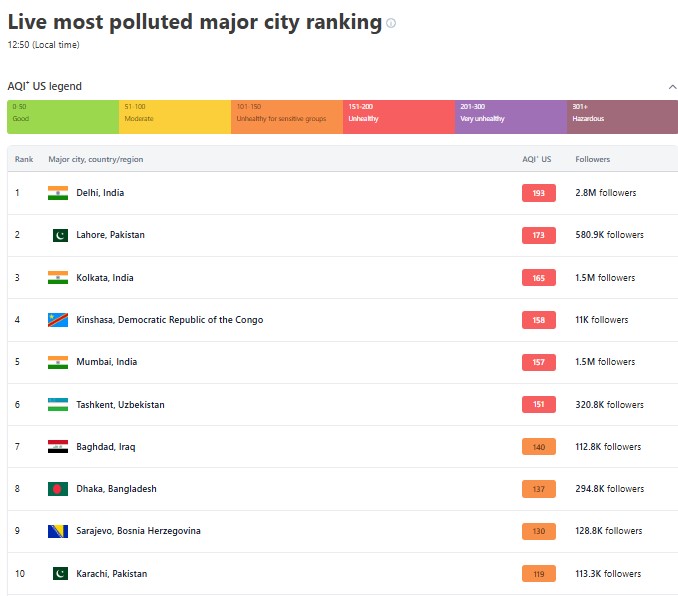Click the purple Very unhealthy legend swatch
This screenshot has width=678, height=596.
[510, 117]
